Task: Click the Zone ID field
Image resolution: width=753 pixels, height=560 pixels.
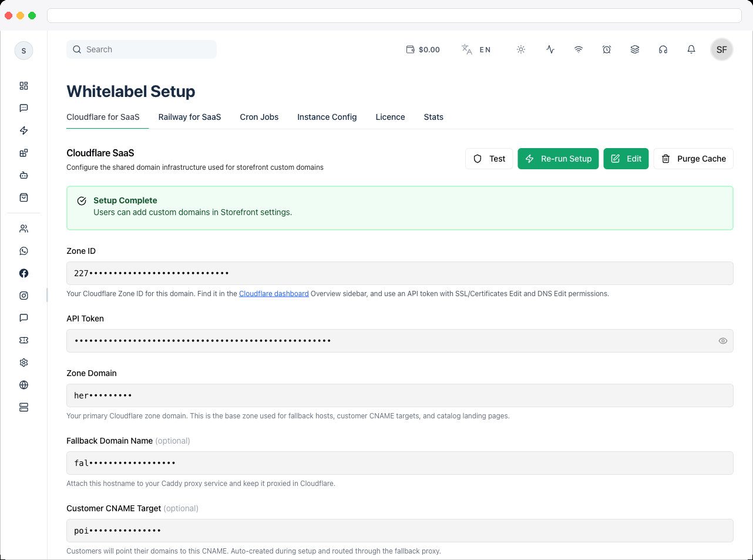Action: tap(400, 273)
